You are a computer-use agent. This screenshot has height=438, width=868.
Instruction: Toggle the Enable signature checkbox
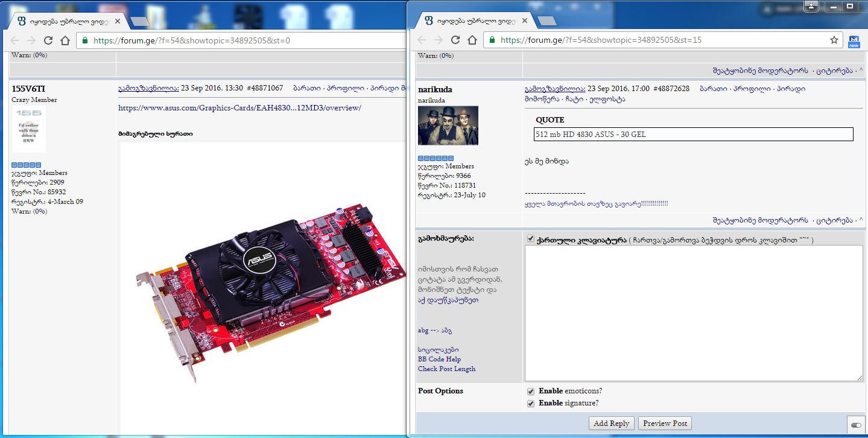[x=530, y=403]
